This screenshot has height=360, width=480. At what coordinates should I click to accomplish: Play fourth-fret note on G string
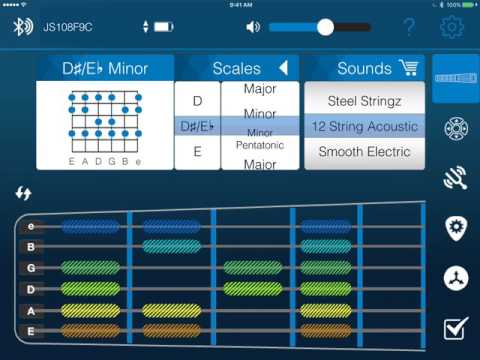point(326,268)
